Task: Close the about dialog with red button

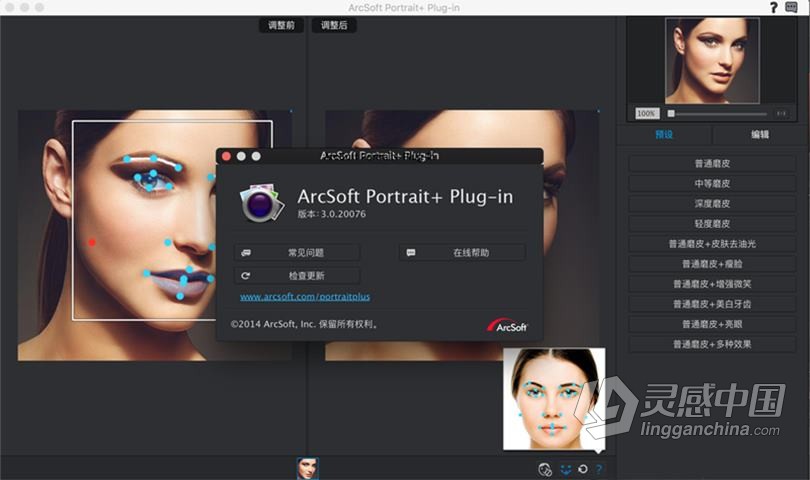Action: 226,156
